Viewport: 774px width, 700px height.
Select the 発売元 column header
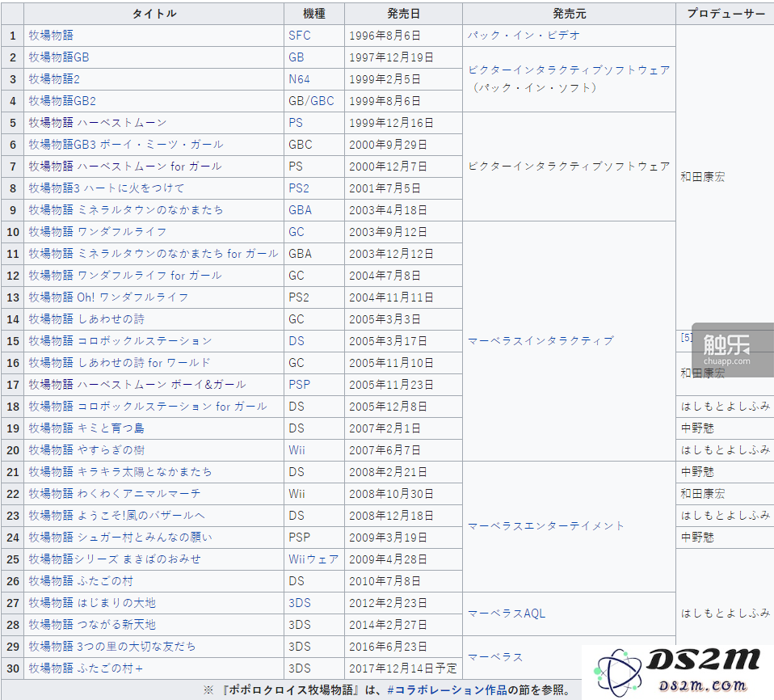(x=569, y=14)
